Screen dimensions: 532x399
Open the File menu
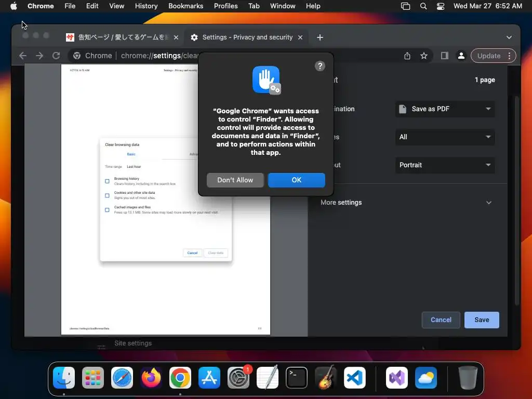pyautogui.click(x=70, y=6)
